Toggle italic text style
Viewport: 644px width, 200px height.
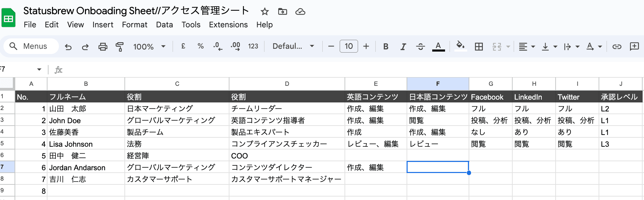[403, 47]
